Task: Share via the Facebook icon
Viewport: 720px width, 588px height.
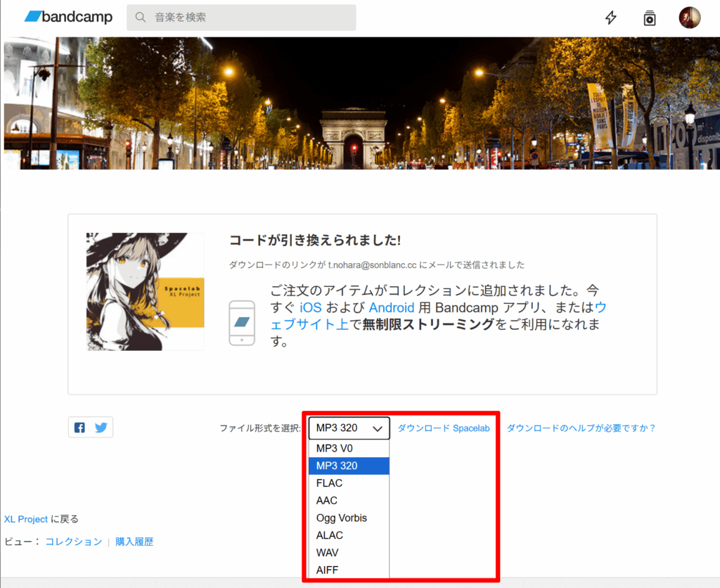Action: click(x=79, y=428)
